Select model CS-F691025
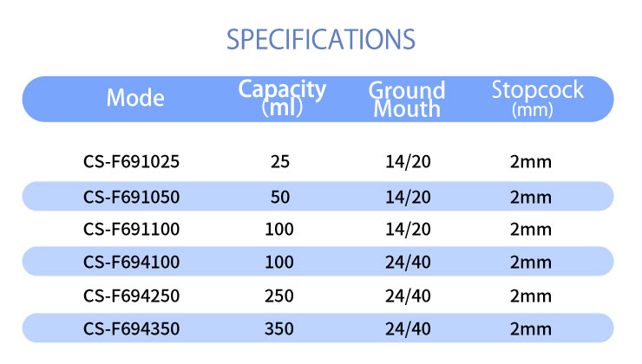642x364 pixels. click(x=132, y=162)
